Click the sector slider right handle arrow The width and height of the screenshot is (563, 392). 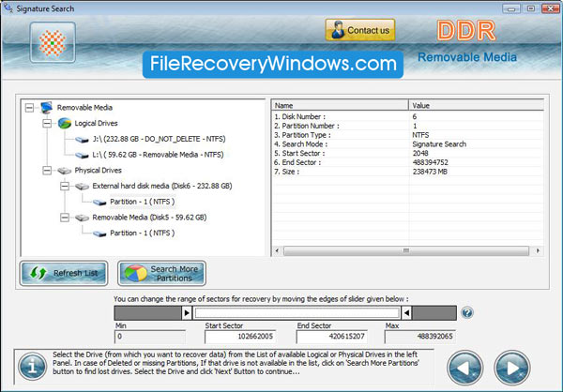point(406,313)
